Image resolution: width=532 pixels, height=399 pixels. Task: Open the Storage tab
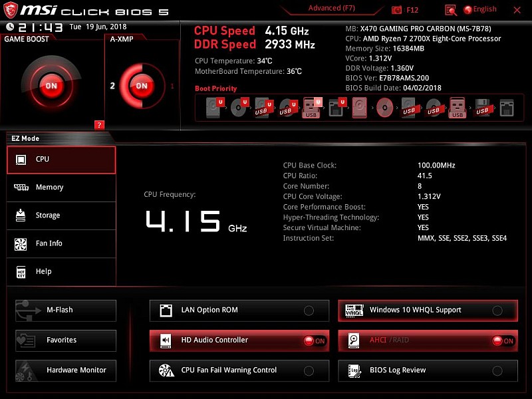[61, 215]
